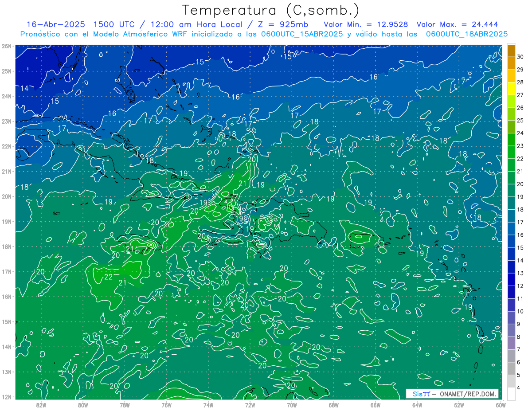Click the legend value '25'

click(x=520, y=120)
